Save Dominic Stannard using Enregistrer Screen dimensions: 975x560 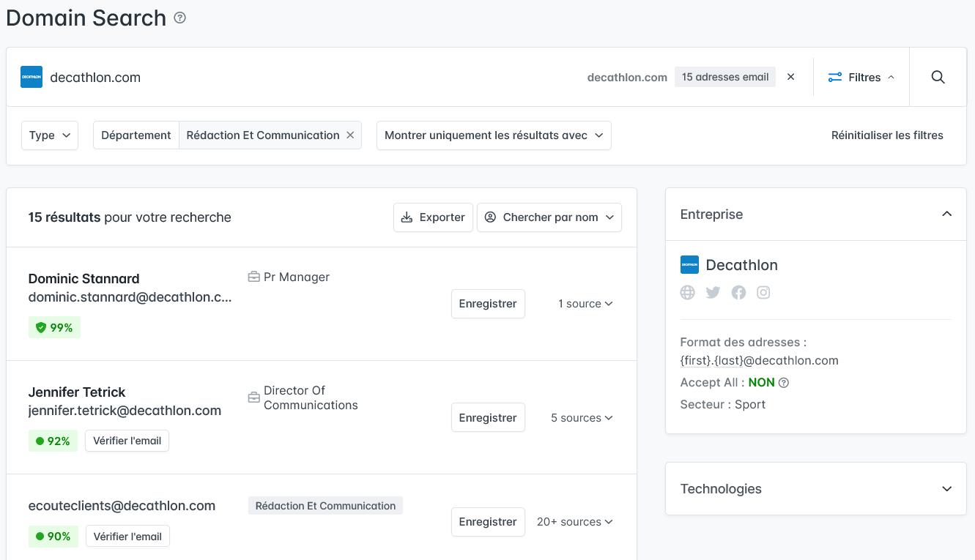tap(488, 303)
